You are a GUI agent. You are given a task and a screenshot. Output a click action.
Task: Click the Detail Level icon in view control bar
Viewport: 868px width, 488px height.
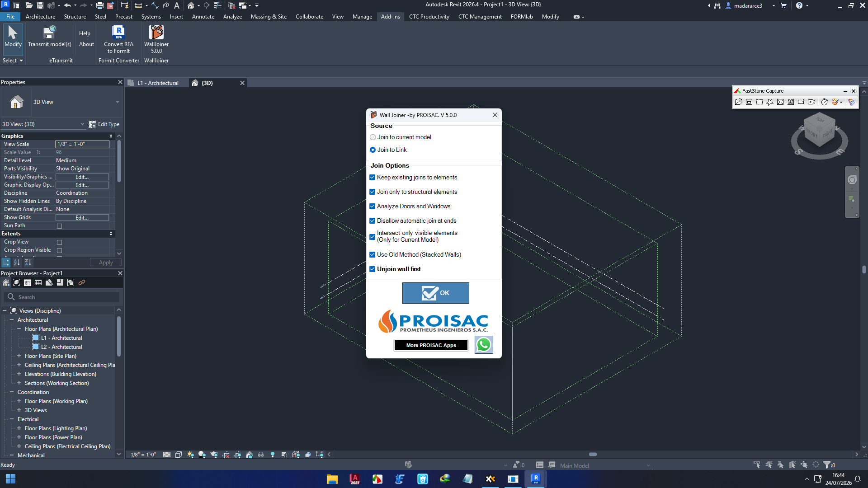(167, 455)
